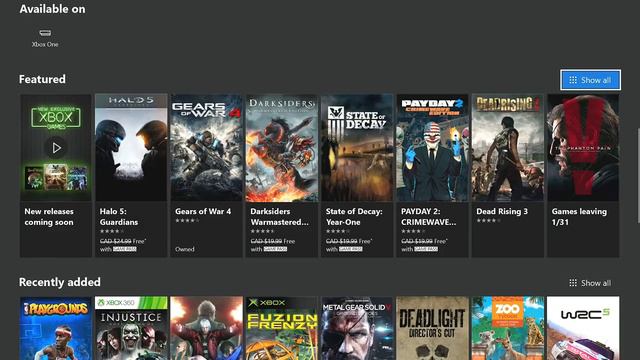Open Halo 5: Guardians cover art
This screenshot has height=360, width=640.
point(131,147)
